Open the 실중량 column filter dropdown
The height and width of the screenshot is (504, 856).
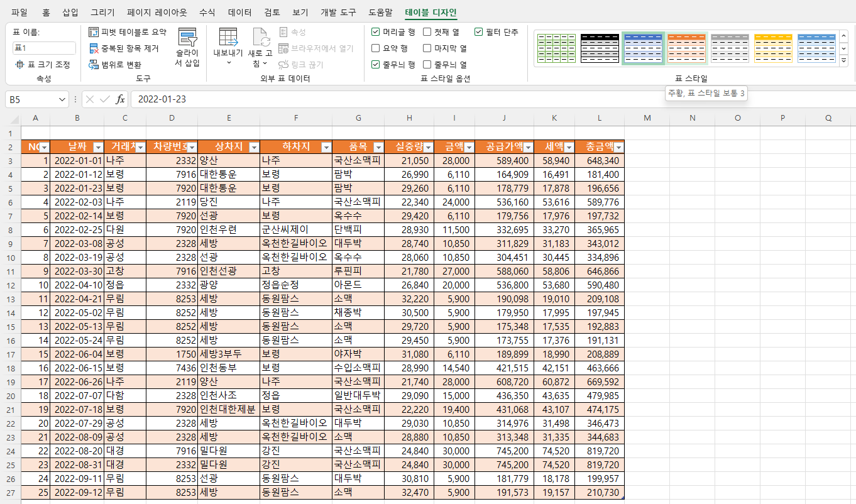[x=427, y=147]
